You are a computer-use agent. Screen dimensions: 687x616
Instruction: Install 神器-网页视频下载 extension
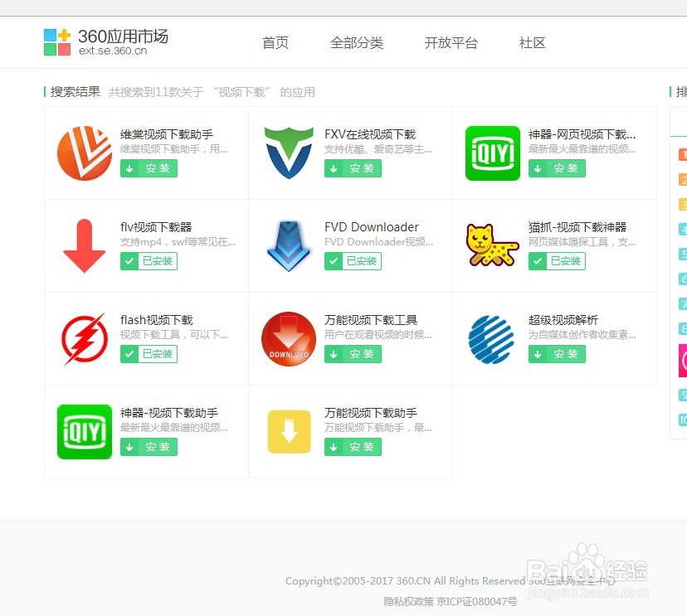click(x=557, y=168)
